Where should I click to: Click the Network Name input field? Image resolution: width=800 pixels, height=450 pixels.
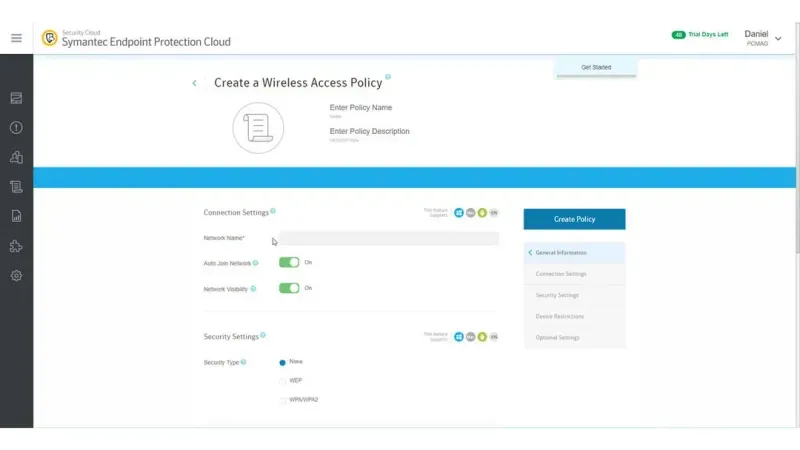pyautogui.click(x=389, y=238)
